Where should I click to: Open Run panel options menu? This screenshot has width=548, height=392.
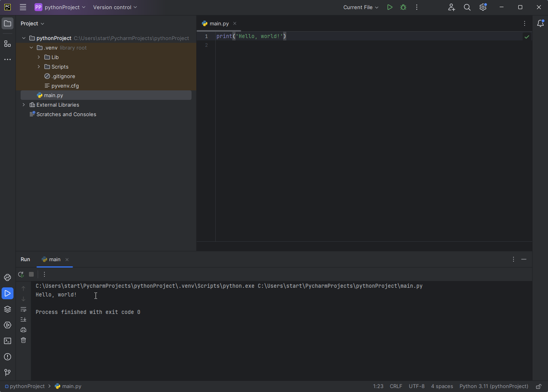[x=514, y=259]
